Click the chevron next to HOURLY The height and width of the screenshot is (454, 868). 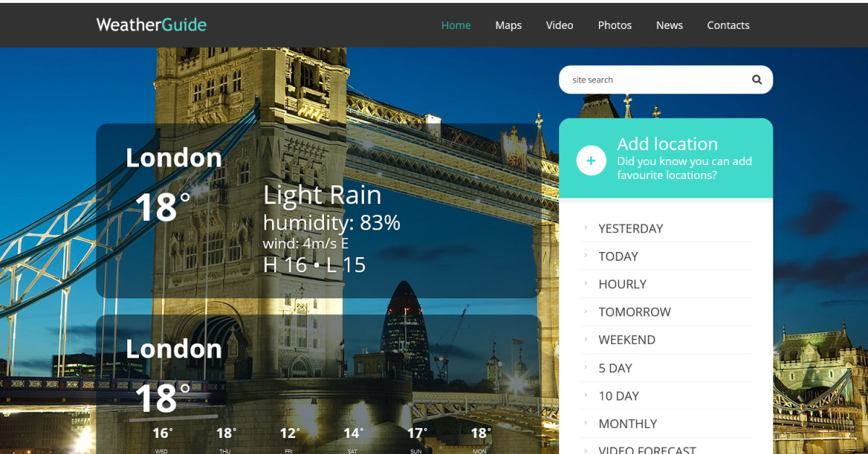click(x=585, y=283)
